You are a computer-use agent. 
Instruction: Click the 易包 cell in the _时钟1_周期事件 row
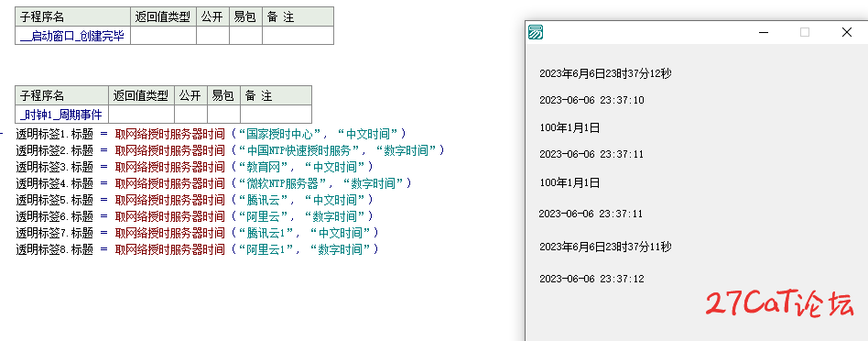pyautogui.click(x=223, y=115)
